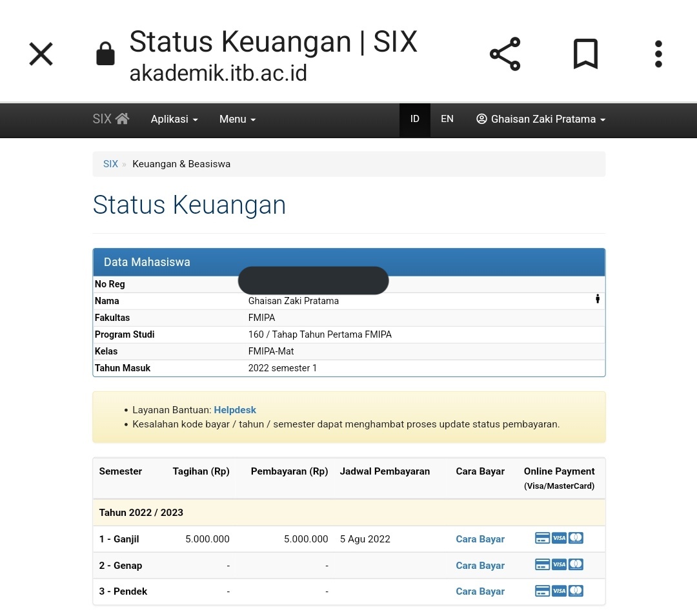697x616 pixels.
Task: Navigate to SIX via the breadcrumb link
Action: pyautogui.click(x=110, y=163)
